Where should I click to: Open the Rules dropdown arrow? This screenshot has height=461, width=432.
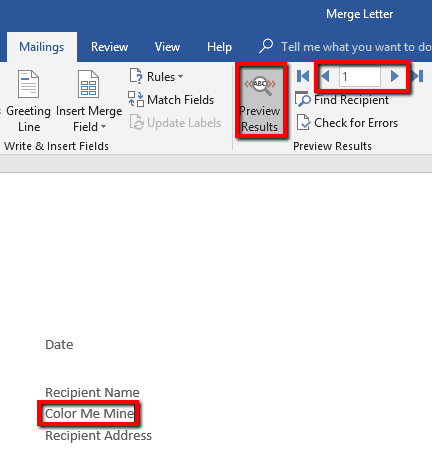click(180, 77)
